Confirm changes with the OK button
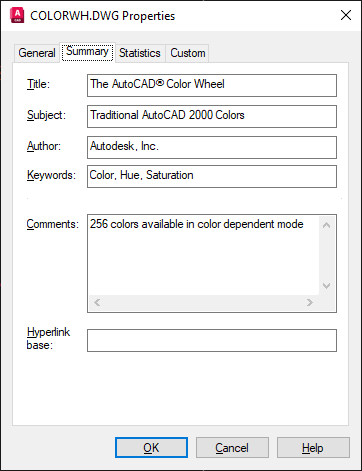362x471 pixels. click(151, 448)
